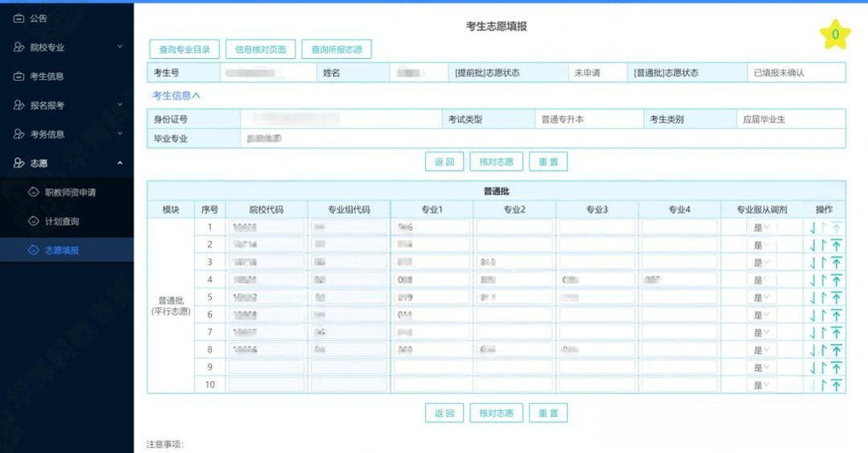This screenshot has height=453, width=868.
Task: Click the top 核对志愿 button
Action: (x=496, y=162)
